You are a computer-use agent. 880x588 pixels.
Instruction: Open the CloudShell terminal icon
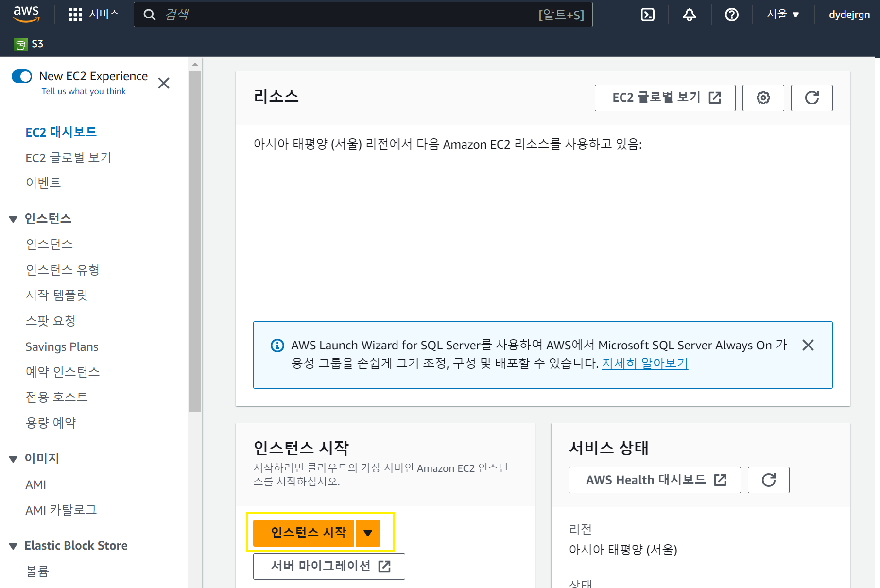point(648,15)
